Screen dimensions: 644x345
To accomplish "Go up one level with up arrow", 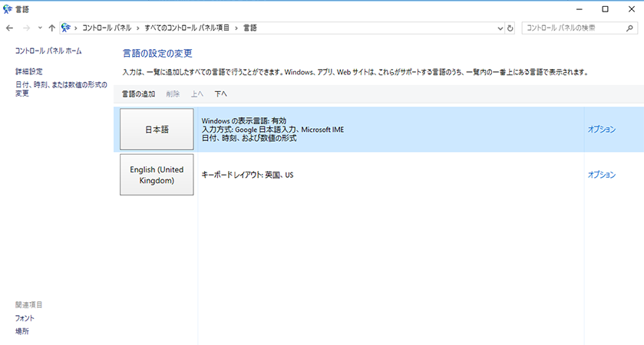I will coord(51,28).
